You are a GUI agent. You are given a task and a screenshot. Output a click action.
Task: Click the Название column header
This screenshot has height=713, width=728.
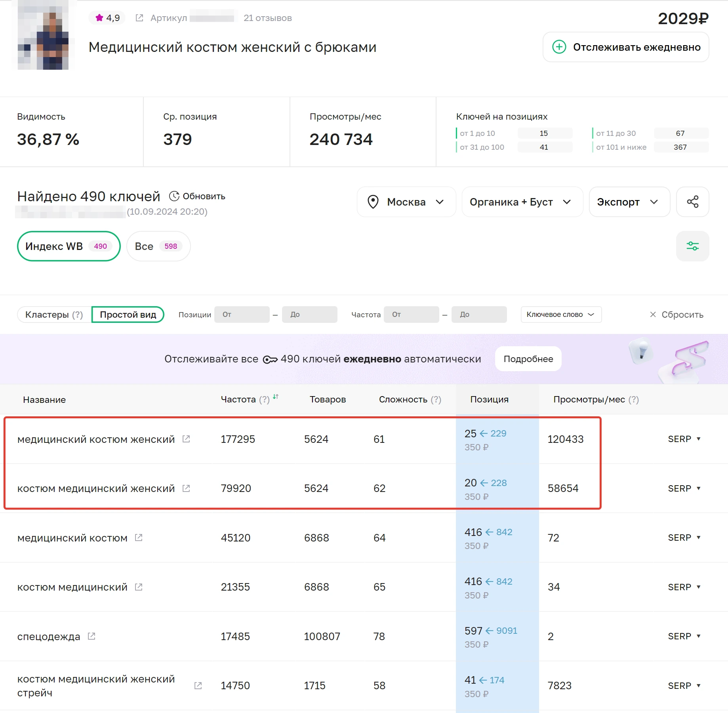pos(44,400)
